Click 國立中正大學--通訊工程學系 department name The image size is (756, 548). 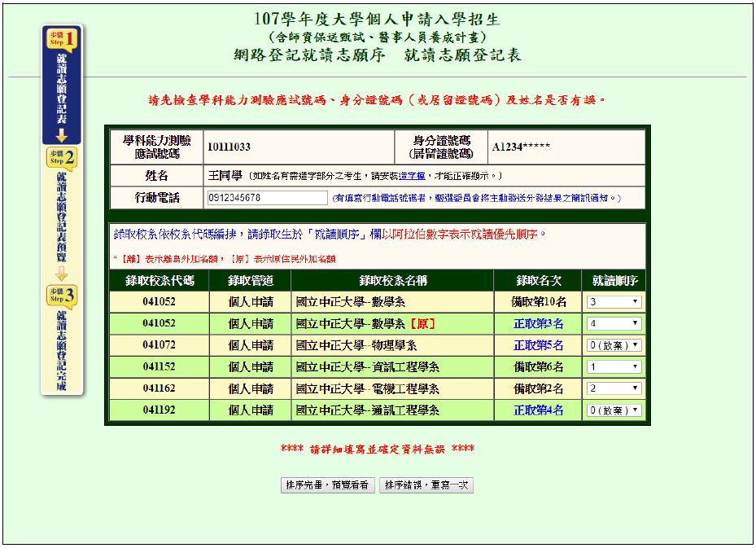click(x=367, y=410)
